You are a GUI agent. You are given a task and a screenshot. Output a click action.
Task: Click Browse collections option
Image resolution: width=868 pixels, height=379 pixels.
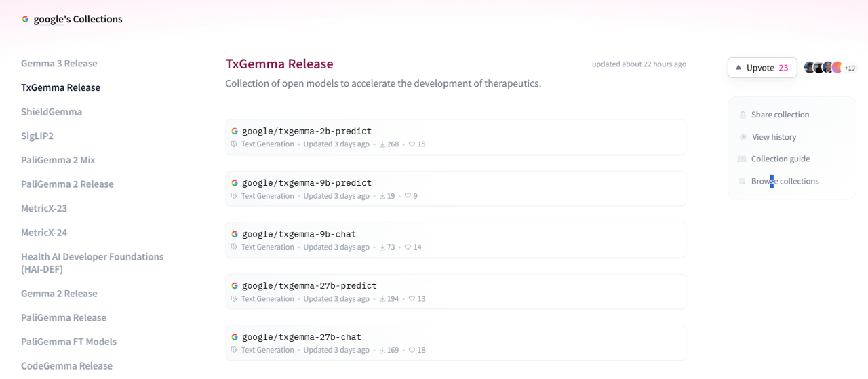[785, 181]
